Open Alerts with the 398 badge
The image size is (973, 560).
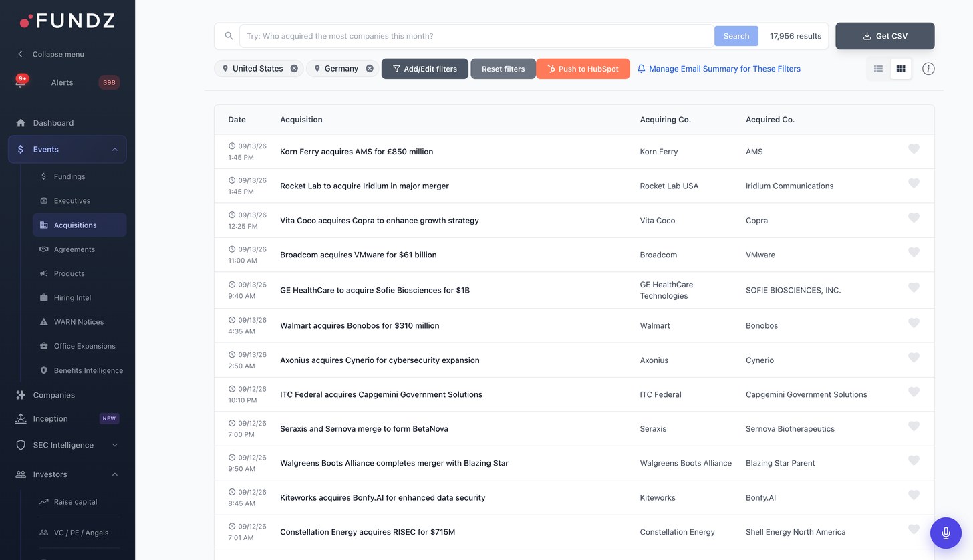click(67, 82)
